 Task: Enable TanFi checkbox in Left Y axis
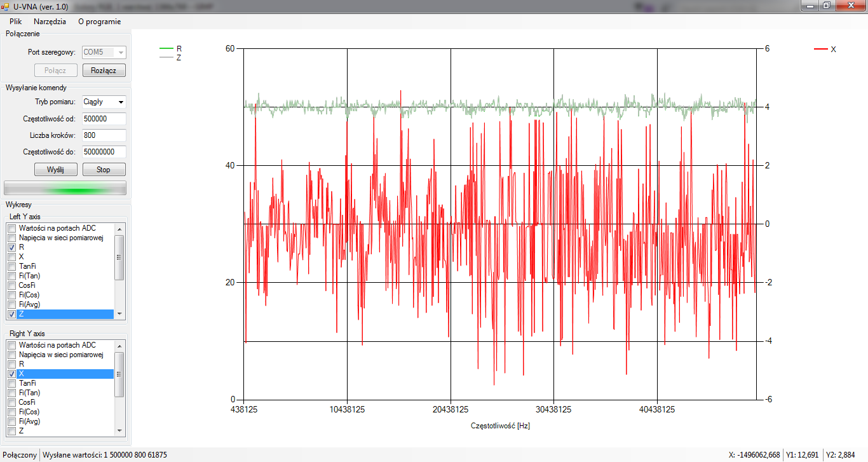pos(11,266)
